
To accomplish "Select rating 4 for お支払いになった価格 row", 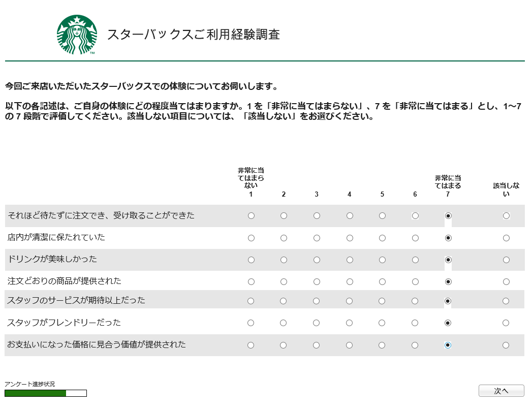I will tap(349, 345).
